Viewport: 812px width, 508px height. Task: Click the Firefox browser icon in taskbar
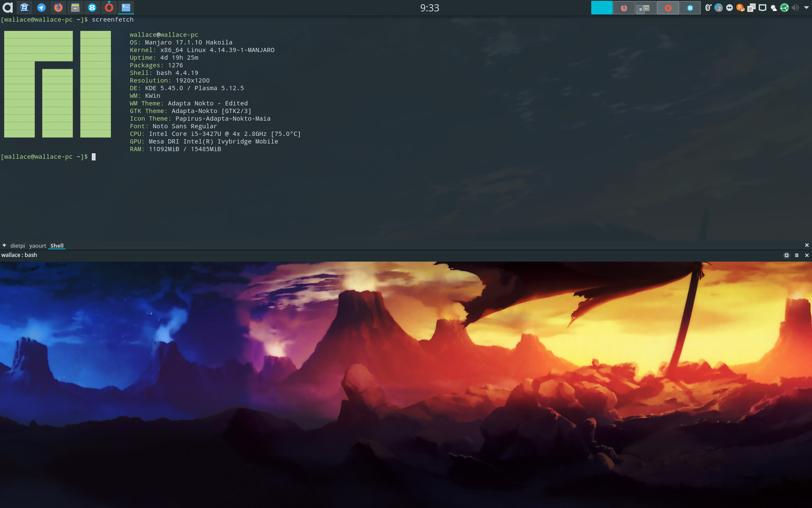(x=58, y=7)
